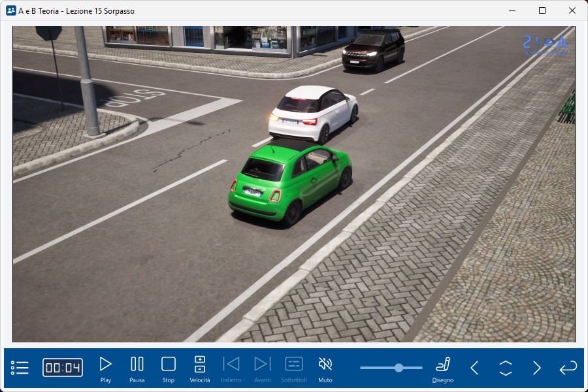This screenshot has width=588, height=392.
Task: Activate the Disegno drawing tool
Action: coord(443,368)
